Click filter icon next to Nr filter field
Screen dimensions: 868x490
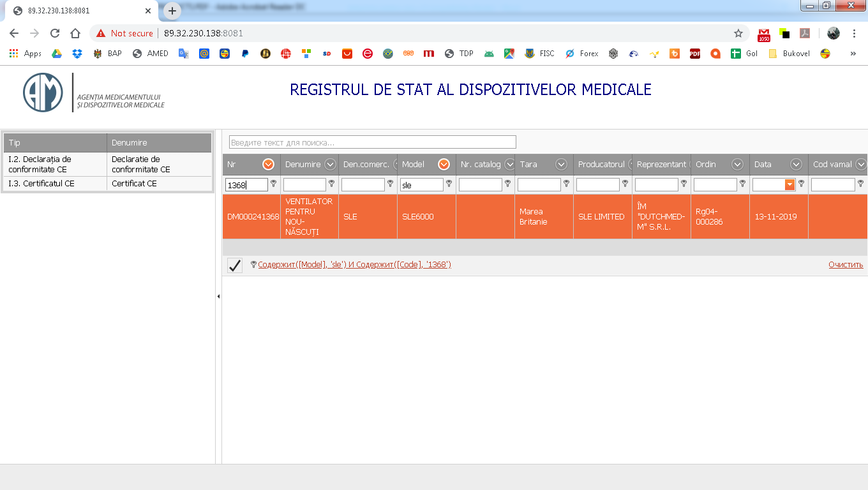click(274, 184)
